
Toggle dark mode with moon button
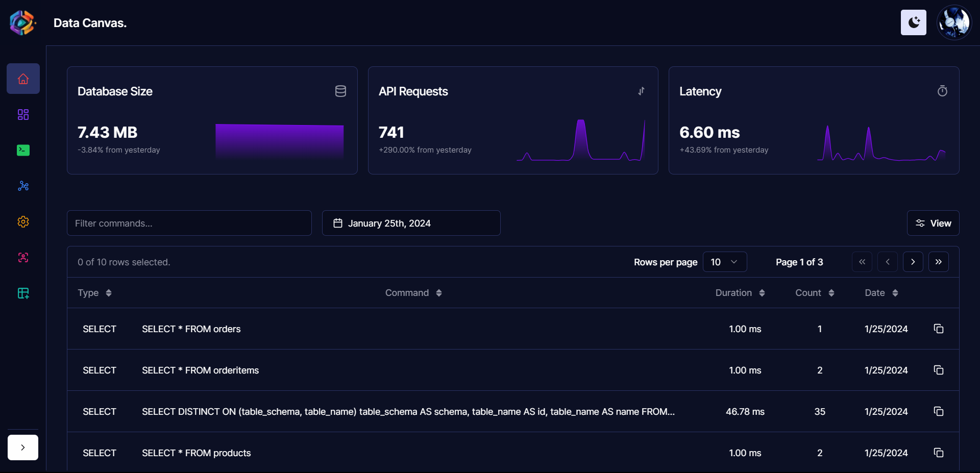point(913,22)
